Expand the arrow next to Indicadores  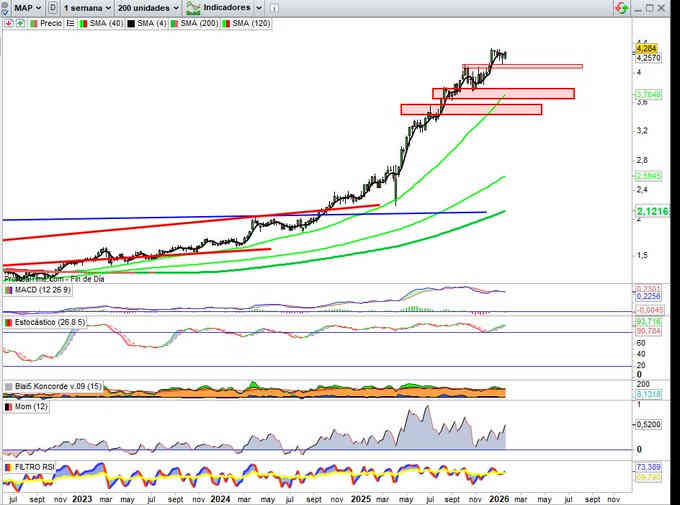click(x=258, y=8)
